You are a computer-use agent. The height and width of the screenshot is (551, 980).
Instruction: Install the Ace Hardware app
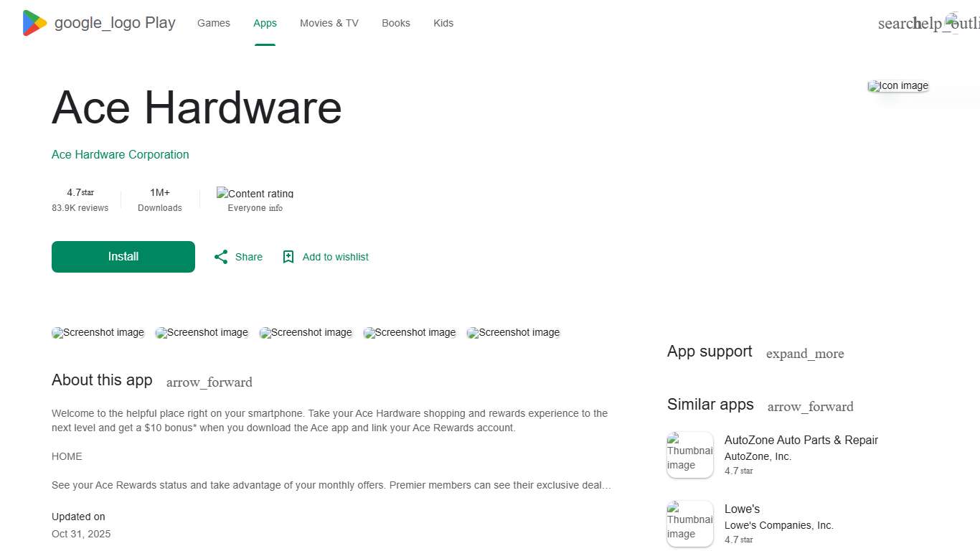pyautogui.click(x=123, y=256)
